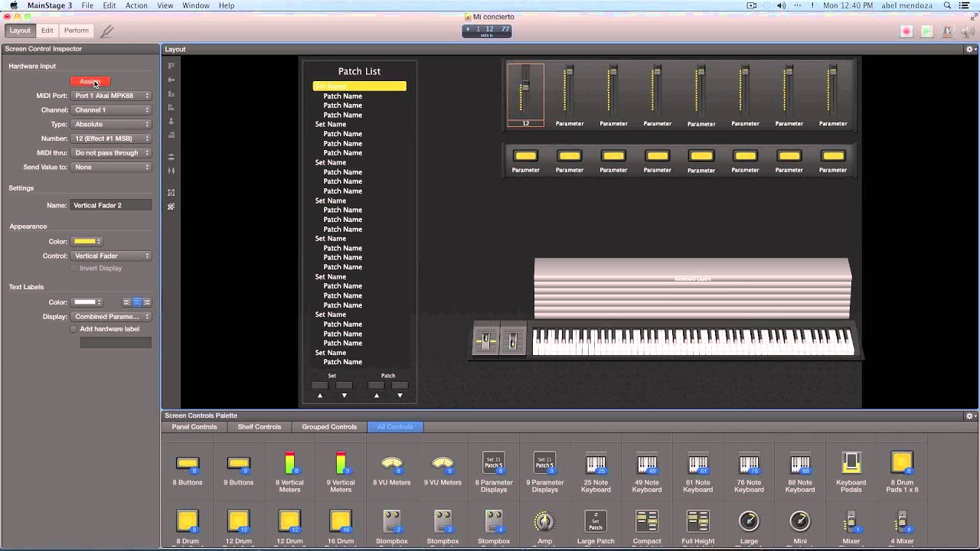Image resolution: width=980 pixels, height=551 pixels.
Task: Set text label alignment to right
Action: pos(147,302)
